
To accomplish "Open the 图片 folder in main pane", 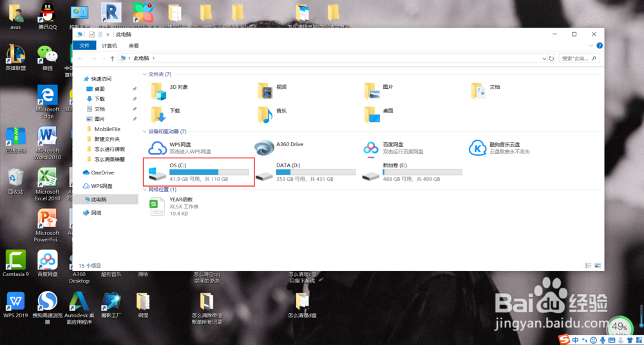I will [379, 91].
